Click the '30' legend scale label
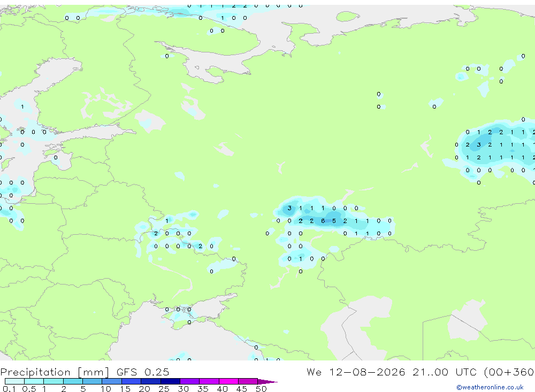This screenshot has height=392, width=535. click(183, 389)
